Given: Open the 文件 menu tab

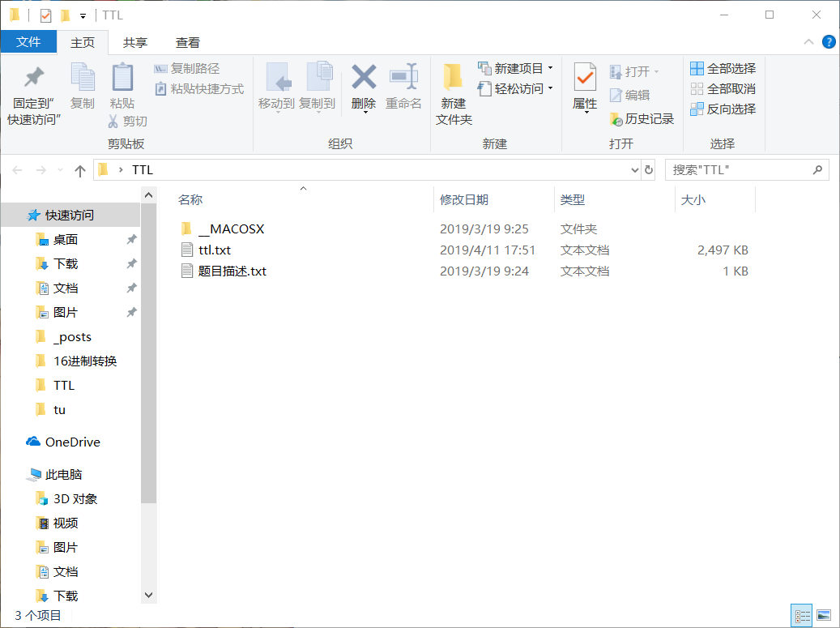Looking at the screenshot, I should [28, 42].
